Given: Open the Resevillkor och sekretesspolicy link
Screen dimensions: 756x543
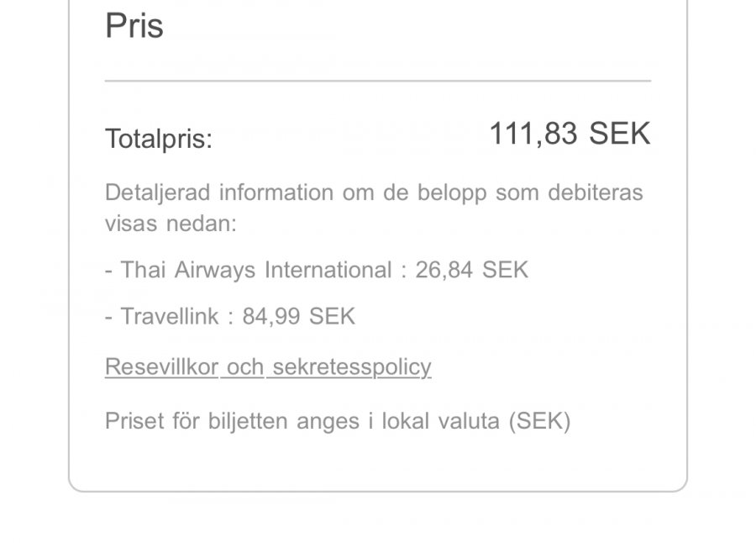Looking at the screenshot, I should click(x=268, y=367).
